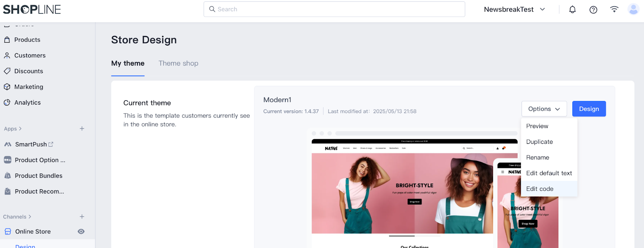Click the Online Store shop icon
Image resolution: width=644 pixels, height=248 pixels.
(8, 231)
